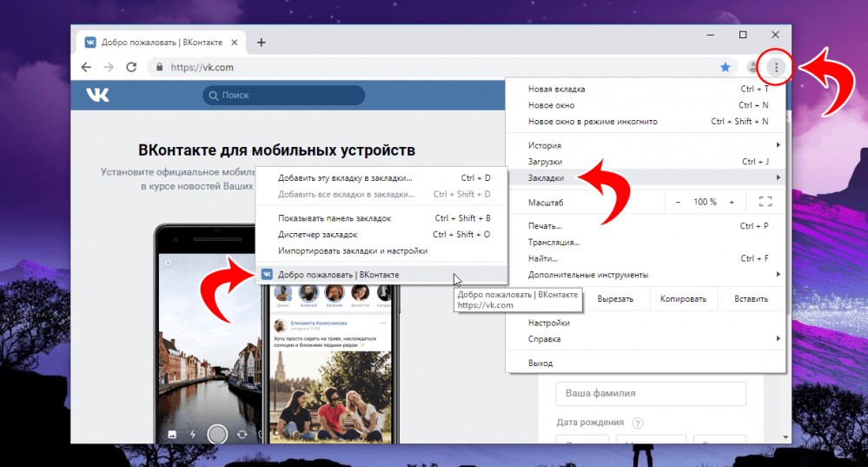
Task: Choose Выход menu item
Action: coord(646,363)
